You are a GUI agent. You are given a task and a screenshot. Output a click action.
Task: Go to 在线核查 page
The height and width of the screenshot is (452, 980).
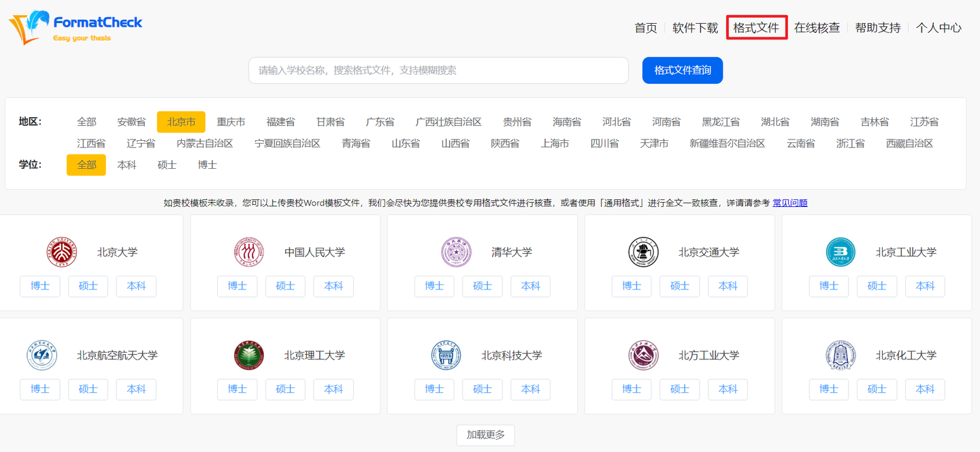click(x=817, y=28)
